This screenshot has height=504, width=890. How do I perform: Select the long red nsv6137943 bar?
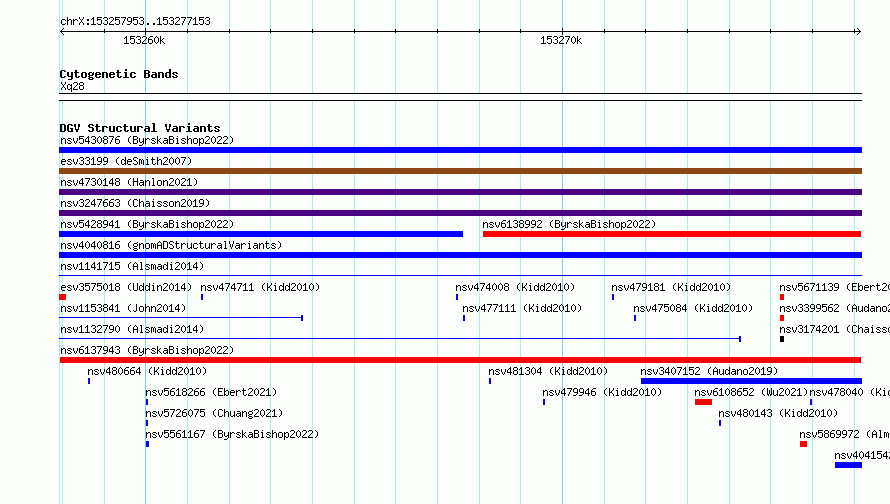pos(460,360)
